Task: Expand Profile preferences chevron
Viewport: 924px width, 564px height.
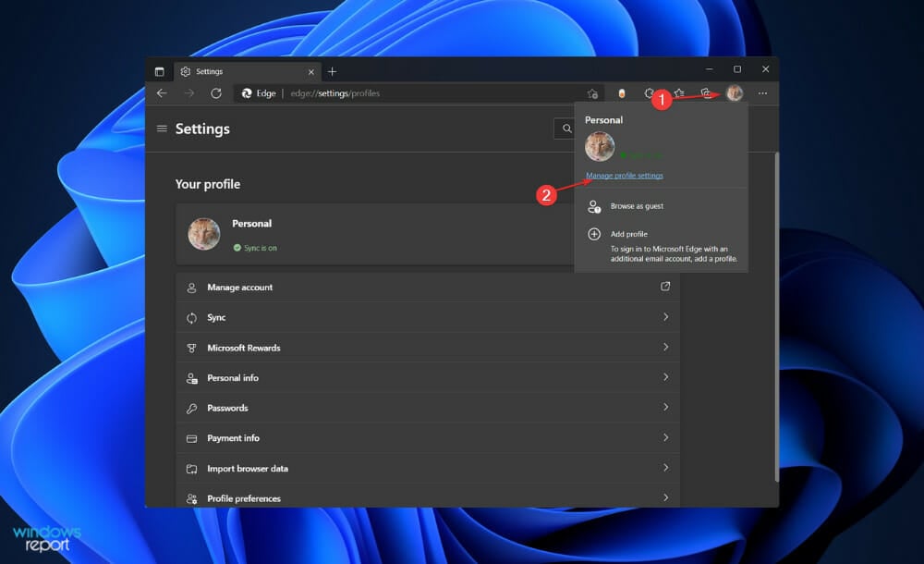Action: pyautogui.click(x=666, y=498)
